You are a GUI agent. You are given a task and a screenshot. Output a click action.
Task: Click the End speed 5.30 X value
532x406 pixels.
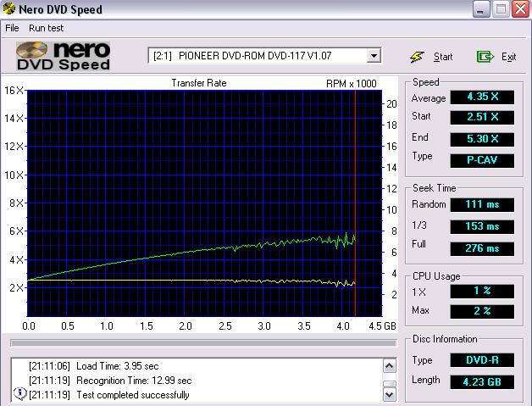[x=482, y=138]
